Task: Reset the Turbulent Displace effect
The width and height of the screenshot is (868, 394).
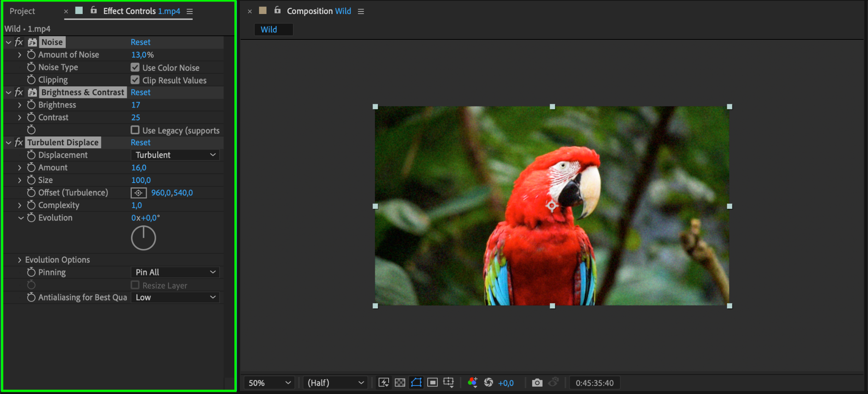Action: (140, 143)
